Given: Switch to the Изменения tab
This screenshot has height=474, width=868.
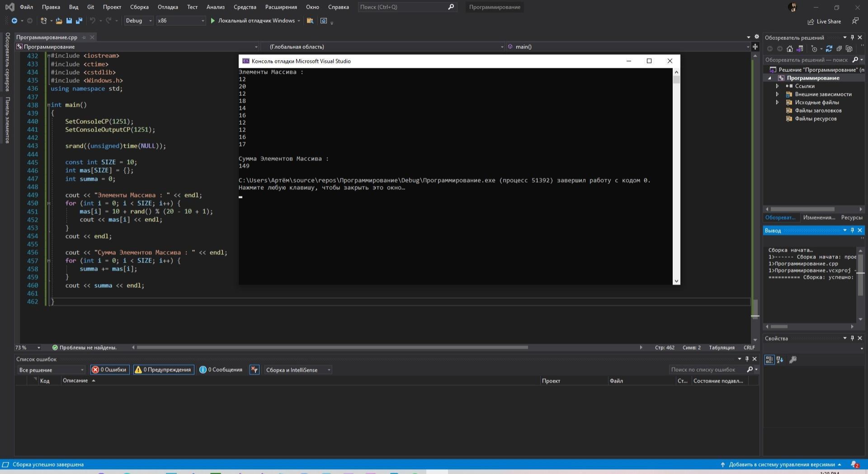Looking at the screenshot, I should (819, 218).
